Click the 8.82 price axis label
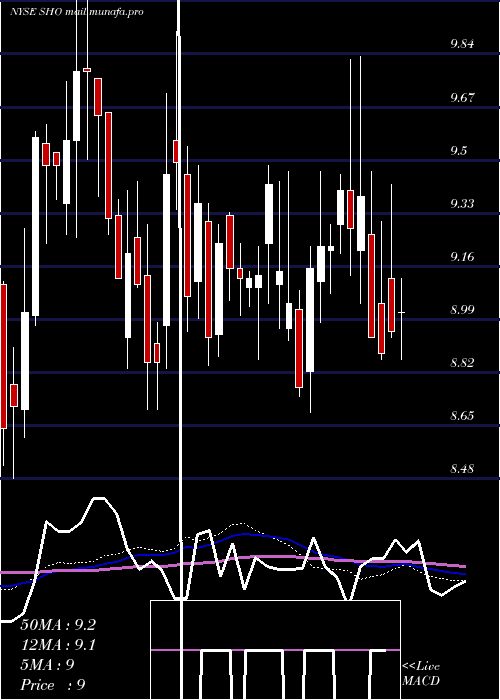Image resolution: width=500 pixels, height=700 pixels. 462,363
